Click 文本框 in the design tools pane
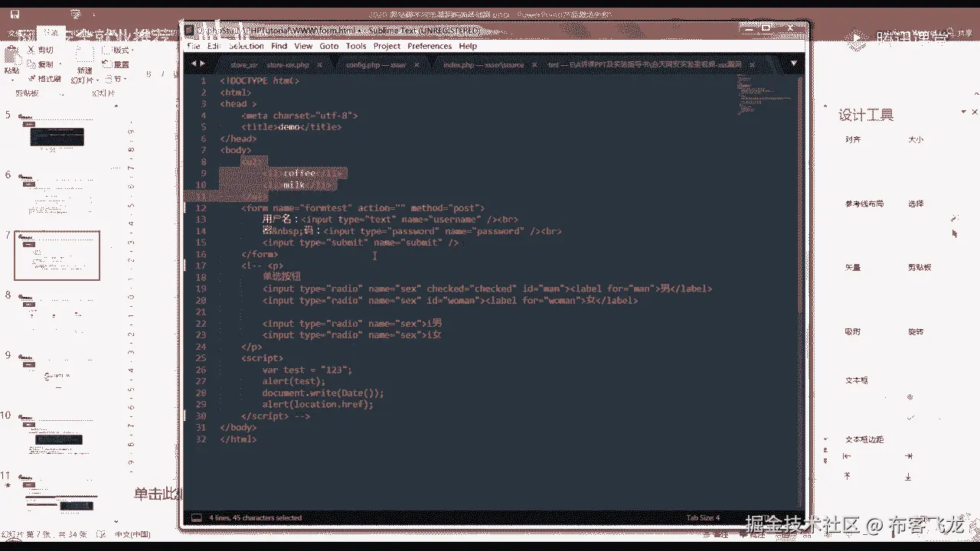Image resolution: width=980 pixels, height=551 pixels. point(856,380)
